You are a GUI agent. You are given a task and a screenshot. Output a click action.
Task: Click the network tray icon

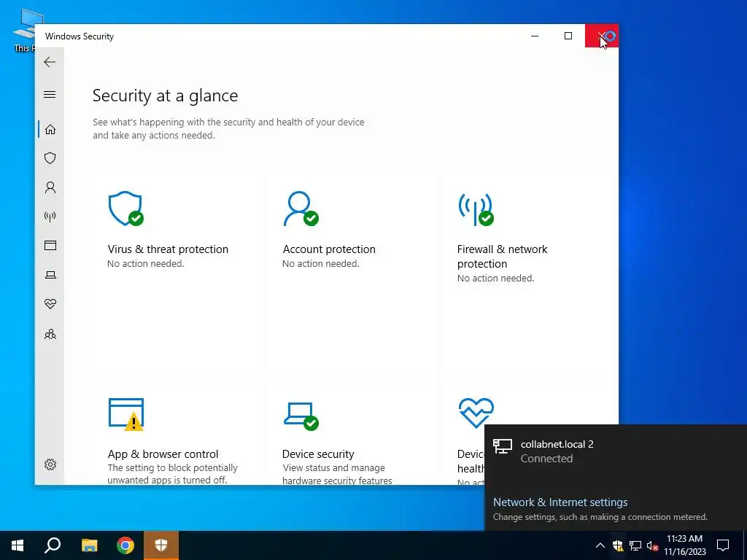point(635,545)
